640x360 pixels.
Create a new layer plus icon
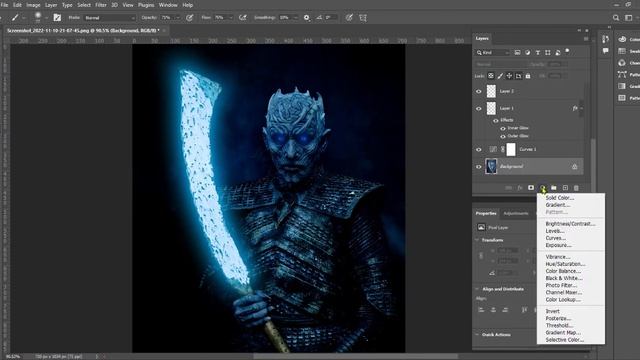click(x=565, y=188)
